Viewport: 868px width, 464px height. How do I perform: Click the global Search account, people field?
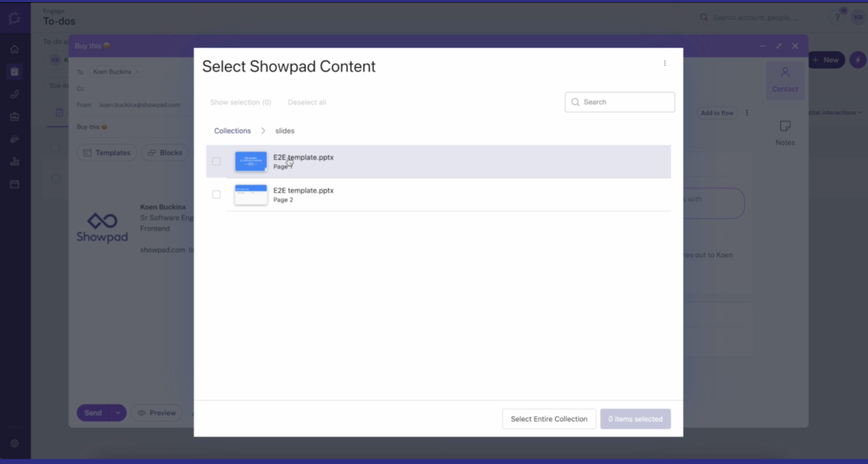pos(755,17)
